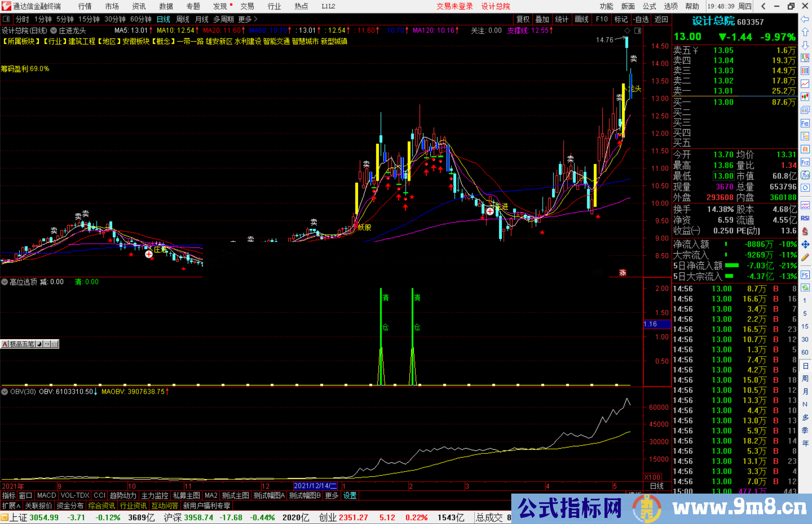Click the candlestick chart sidebar icon
The height and width of the screenshot is (524, 812).
pyautogui.click(x=805, y=97)
